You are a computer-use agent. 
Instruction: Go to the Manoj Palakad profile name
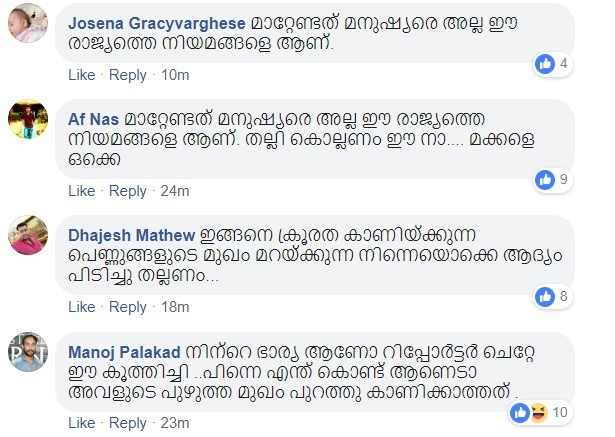click(124, 352)
